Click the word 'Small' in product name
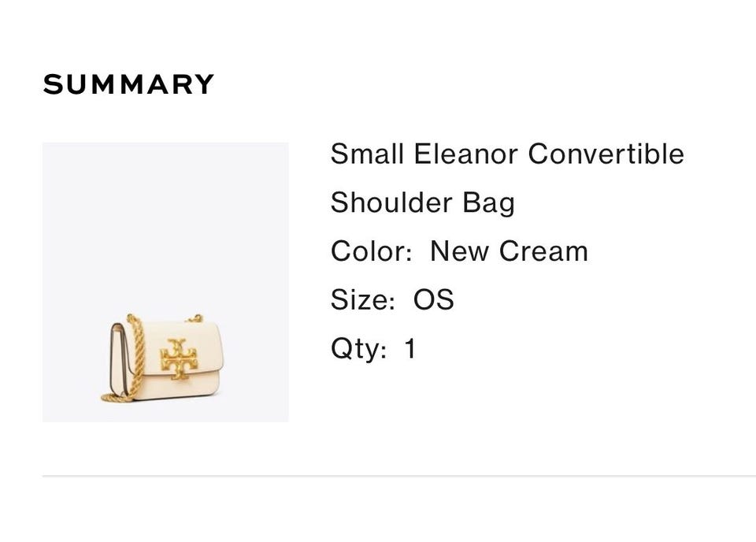This screenshot has height=542, width=756. 366,154
